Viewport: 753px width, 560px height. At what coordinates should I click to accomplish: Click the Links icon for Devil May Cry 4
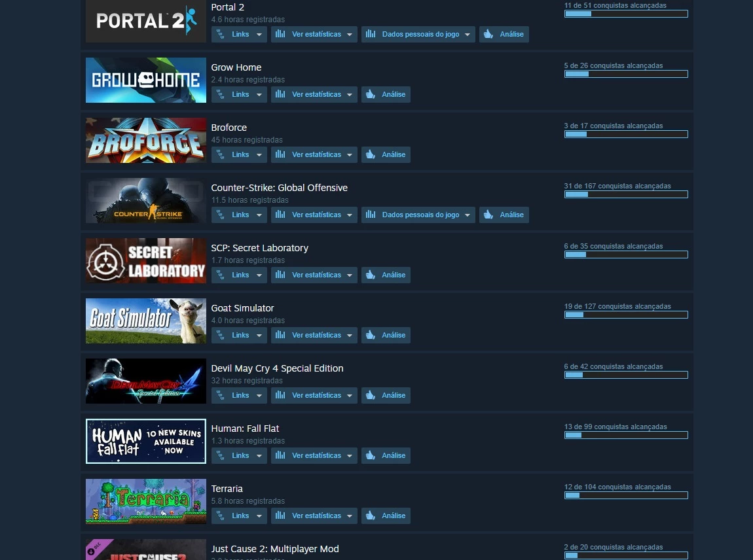click(x=221, y=395)
